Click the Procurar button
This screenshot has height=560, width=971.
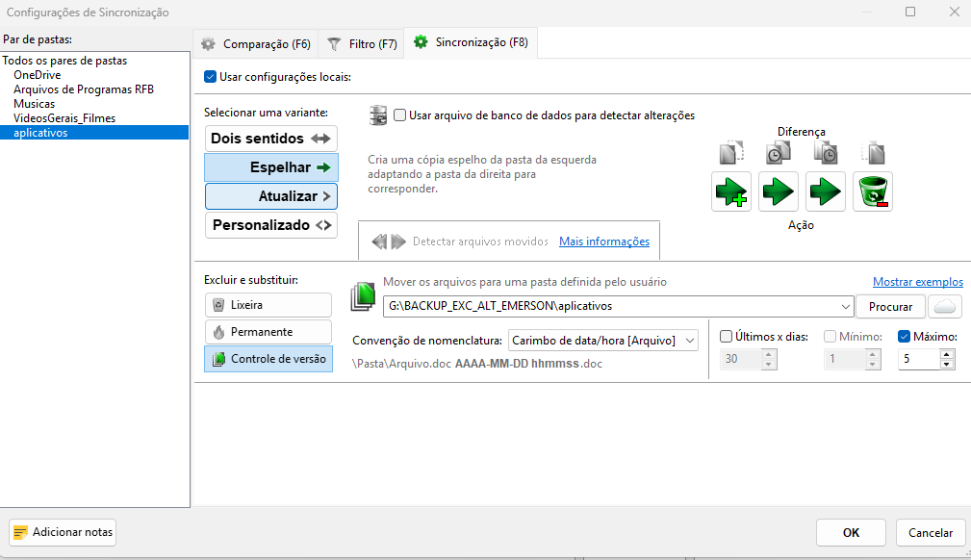[890, 307]
